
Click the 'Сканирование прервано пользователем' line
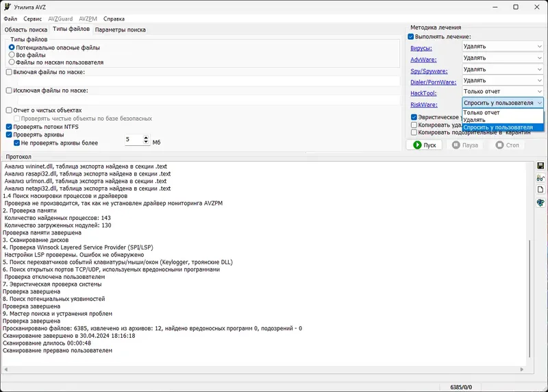58,350
